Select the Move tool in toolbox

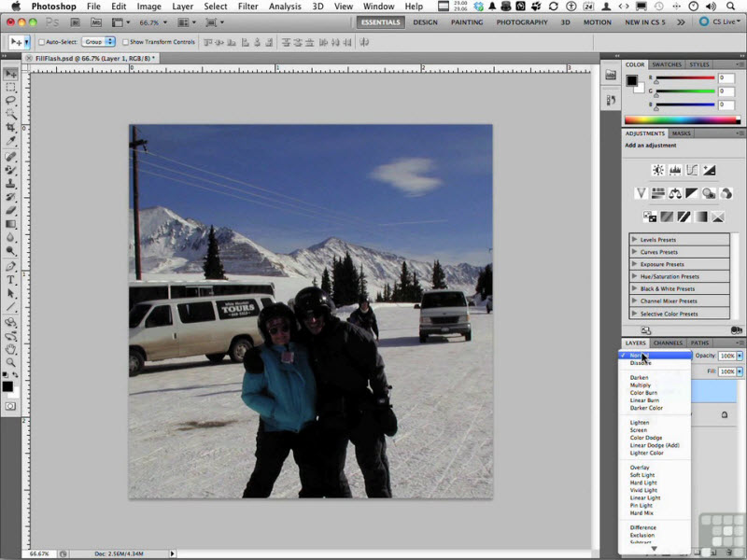point(11,74)
